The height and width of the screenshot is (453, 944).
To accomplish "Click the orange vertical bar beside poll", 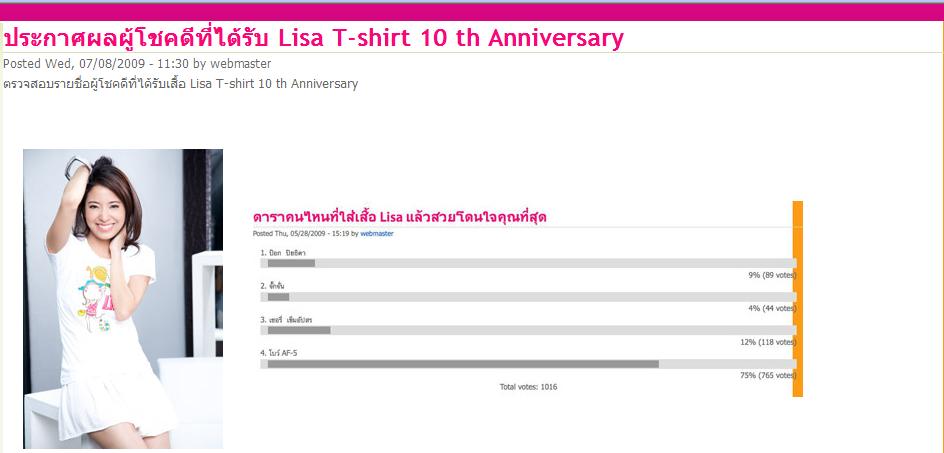I will pyautogui.click(x=798, y=299).
